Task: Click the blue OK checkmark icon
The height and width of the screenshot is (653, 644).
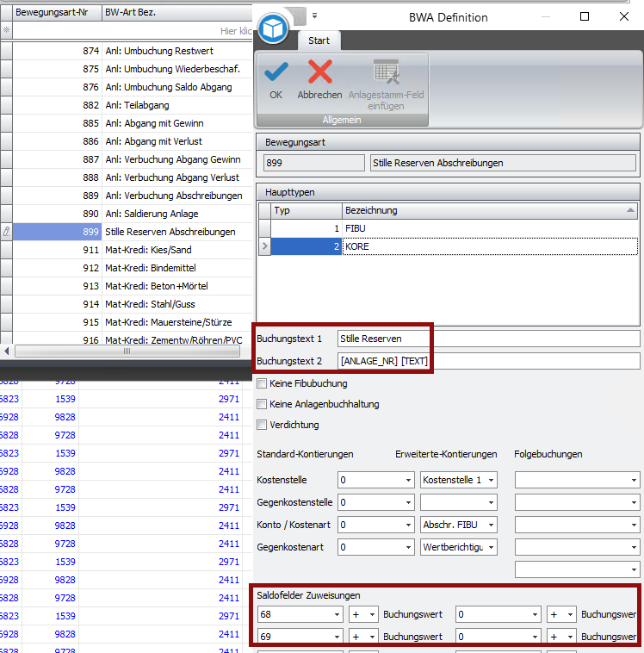Action: pos(276,72)
